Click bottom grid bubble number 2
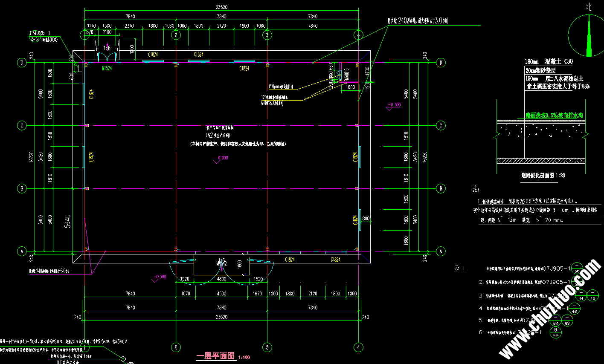Image resolution: width=604 pixels, height=364 pixels. coord(176,347)
